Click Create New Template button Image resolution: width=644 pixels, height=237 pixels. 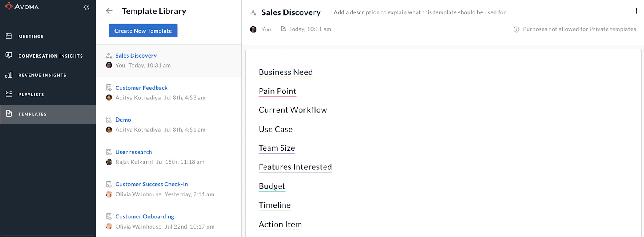point(143,31)
